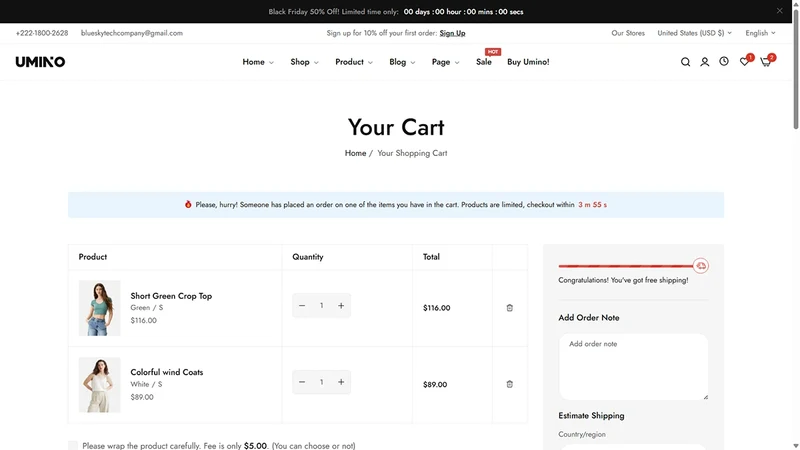Viewport: 800px width, 450px height.
Task: Increase quantity of Colorful wind Coats
Action: tap(341, 382)
